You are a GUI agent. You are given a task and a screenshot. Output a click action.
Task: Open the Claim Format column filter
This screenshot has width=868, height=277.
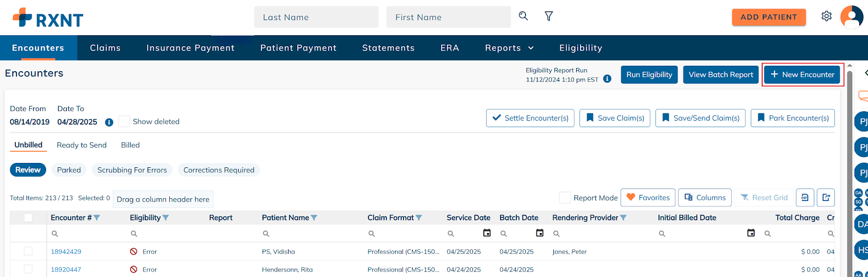419,218
